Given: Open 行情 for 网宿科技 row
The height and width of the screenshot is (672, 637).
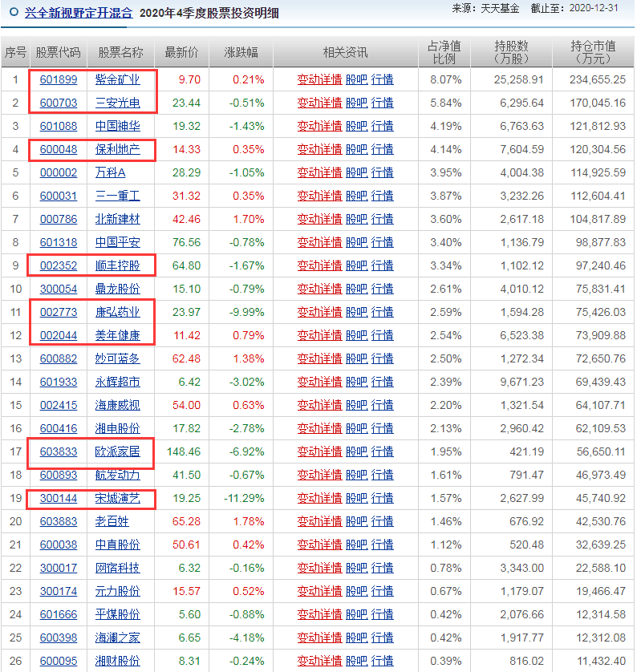Looking at the screenshot, I should click(383, 568).
